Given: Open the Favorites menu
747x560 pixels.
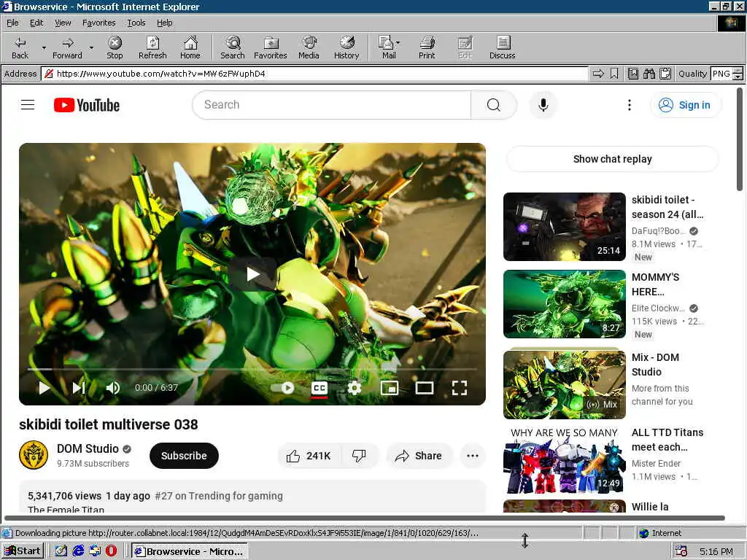Looking at the screenshot, I should tap(98, 23).
